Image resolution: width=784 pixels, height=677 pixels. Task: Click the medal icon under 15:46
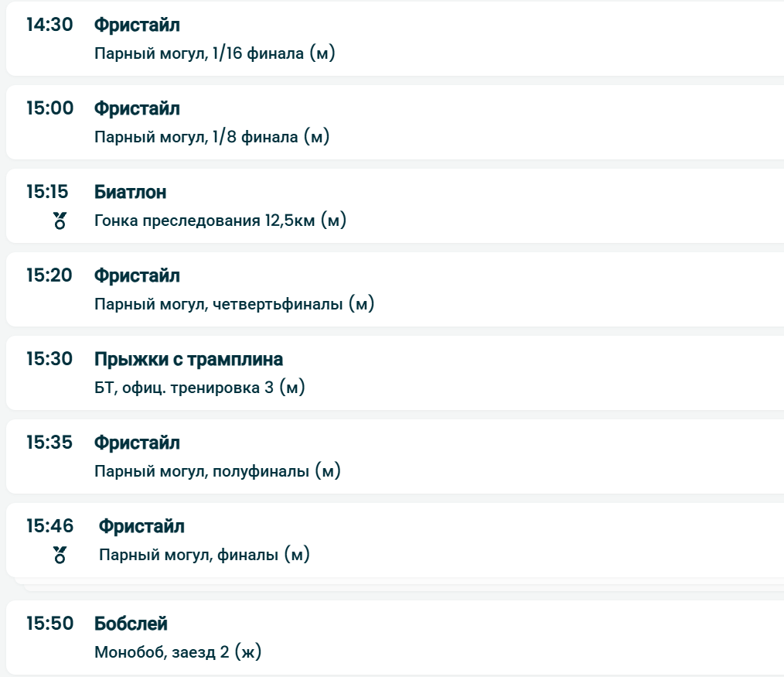point(60,555)
